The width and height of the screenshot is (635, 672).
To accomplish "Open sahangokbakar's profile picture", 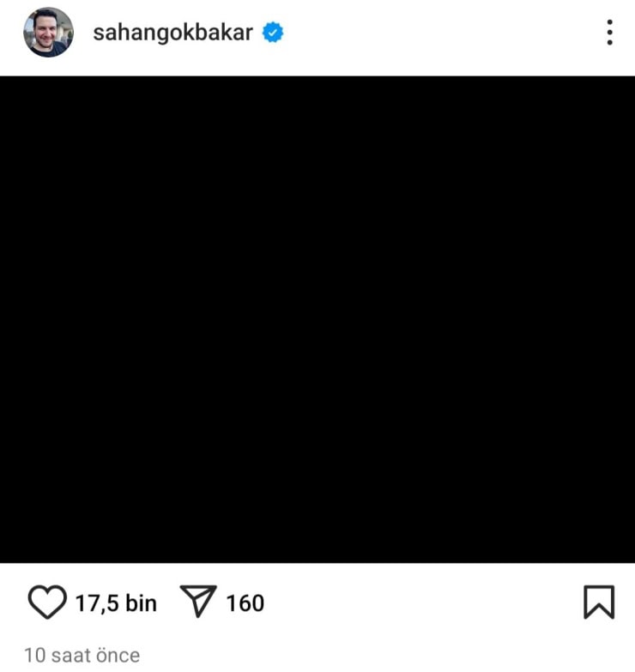I will [48, 32].
